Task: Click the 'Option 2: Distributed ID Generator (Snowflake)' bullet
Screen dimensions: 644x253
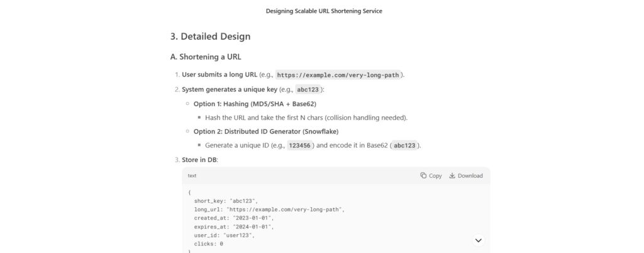Action: [266, 131]
